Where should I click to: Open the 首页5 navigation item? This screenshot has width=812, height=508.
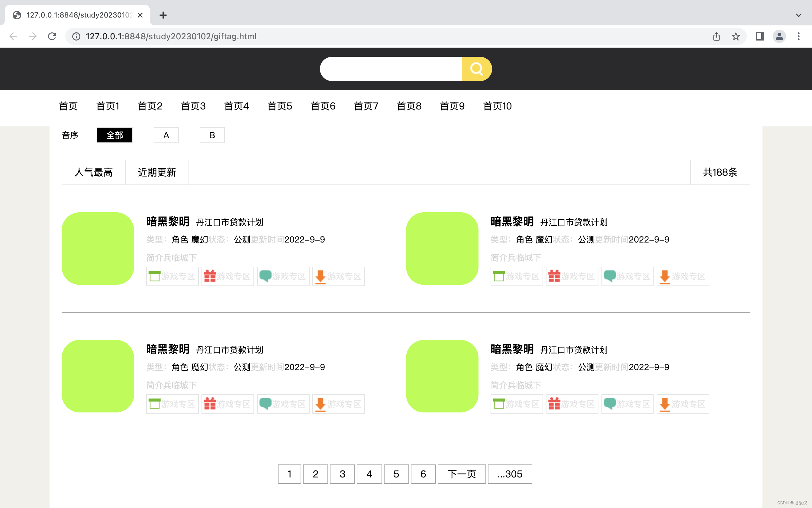[x=280, y=106]
